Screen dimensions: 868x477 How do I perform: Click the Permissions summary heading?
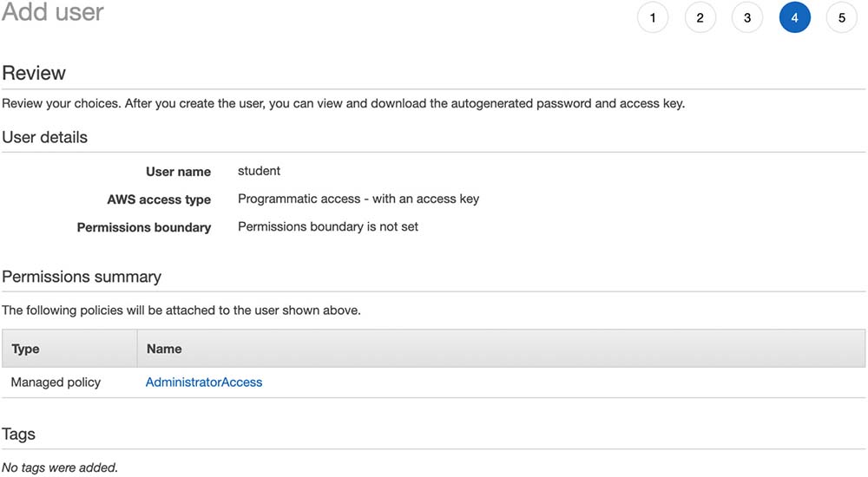pos(82,277)
